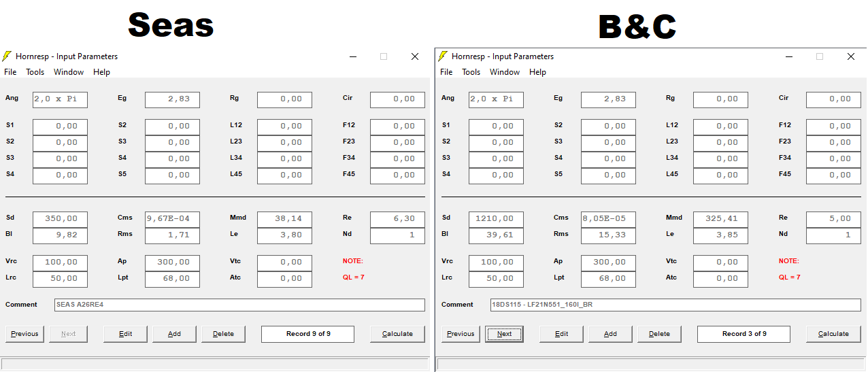Click the Record 9 of 9 indicator
This screenshot has height=372, width=868.
pyautogui.click(x=307, y=334)
